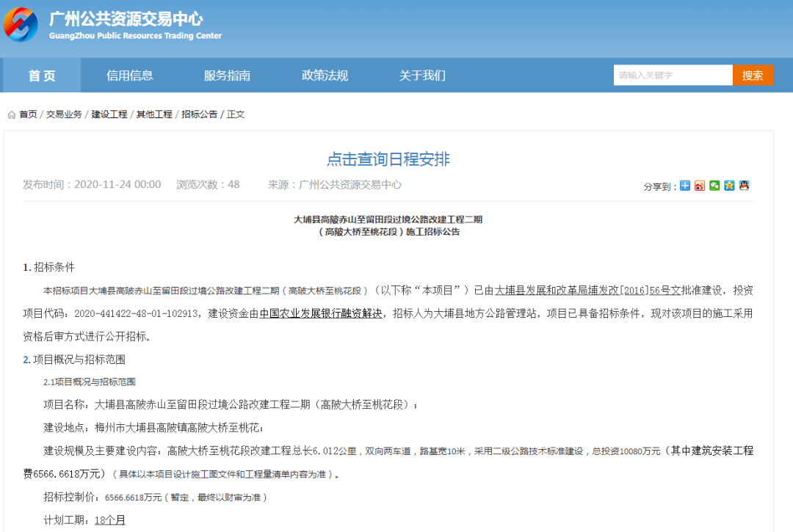Select the 首页 navigation menu
The width and height of the screenshot is (793, 532).
tap(41, 75)
